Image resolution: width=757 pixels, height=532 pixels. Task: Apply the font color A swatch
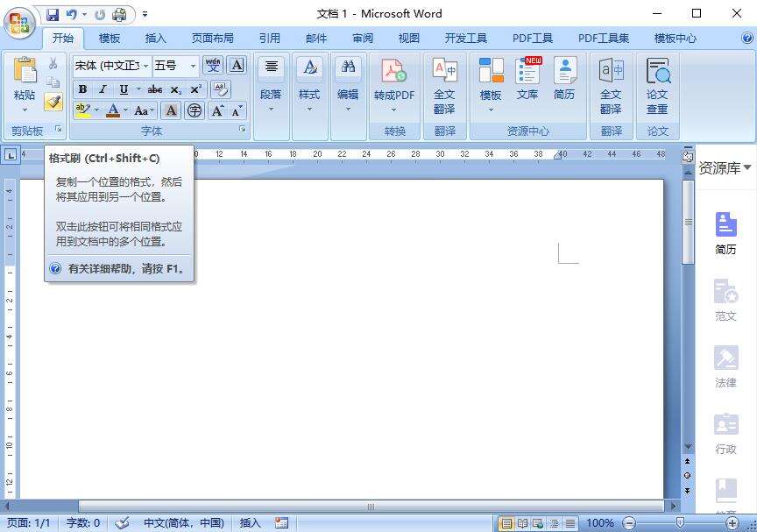click(113, 110)
